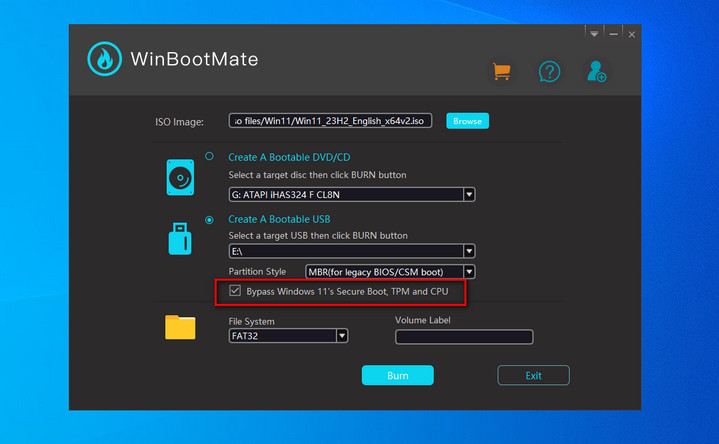The image size is (719, 444).
Task: Click the WinBootMate flame logo
Action: (105, 59)
